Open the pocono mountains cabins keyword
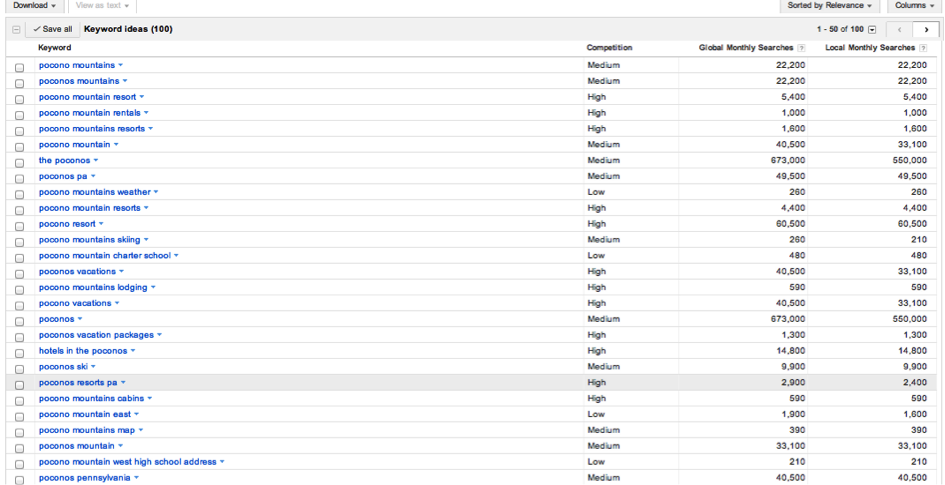Screen dimensions: 945x485 coord(91,398)
